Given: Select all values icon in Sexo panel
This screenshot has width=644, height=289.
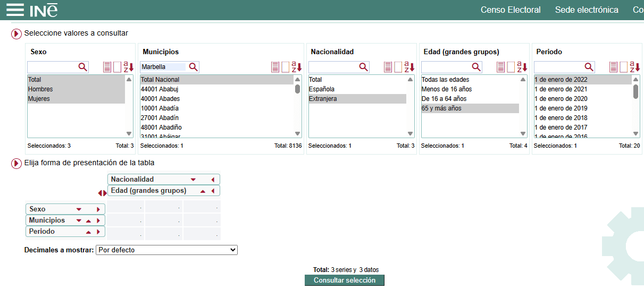Looking at the screenshot, I should [x=107, y=67].
